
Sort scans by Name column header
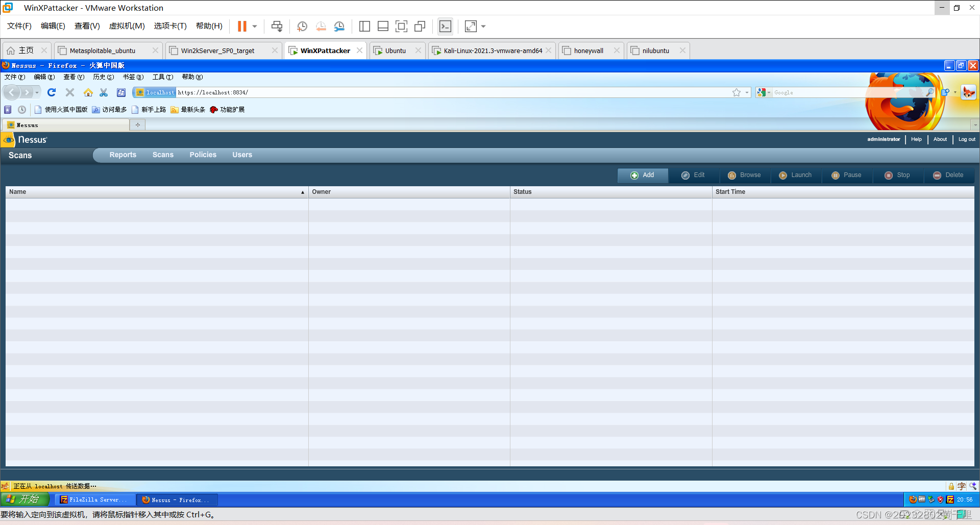click(x=157, y=192)
